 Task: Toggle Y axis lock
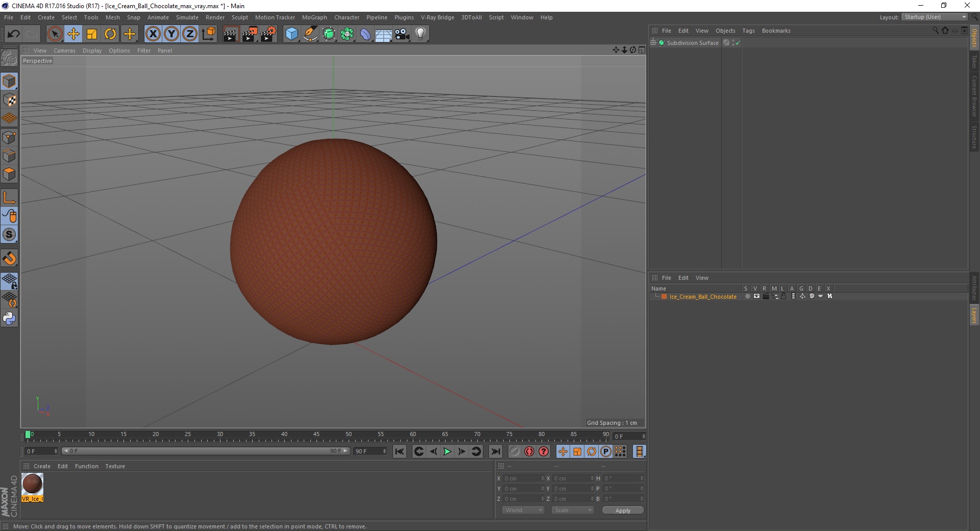click(x=171, y=34)
